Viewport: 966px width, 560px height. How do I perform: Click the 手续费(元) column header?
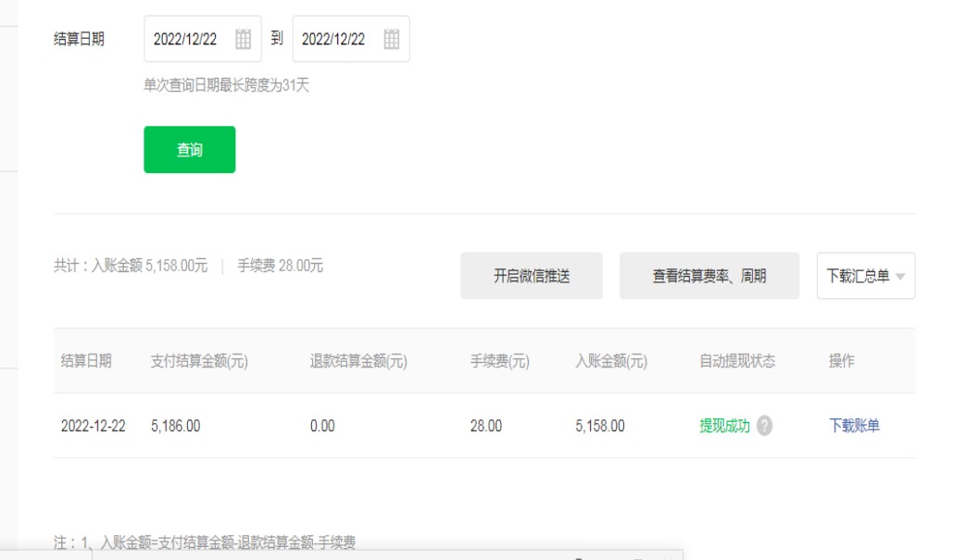click(499, 361)
